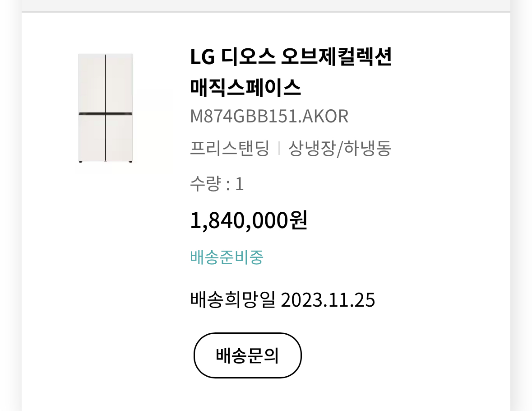Select the 프리스탠딩 installation type label
The image size is (532, 411).
click(229, 148)
